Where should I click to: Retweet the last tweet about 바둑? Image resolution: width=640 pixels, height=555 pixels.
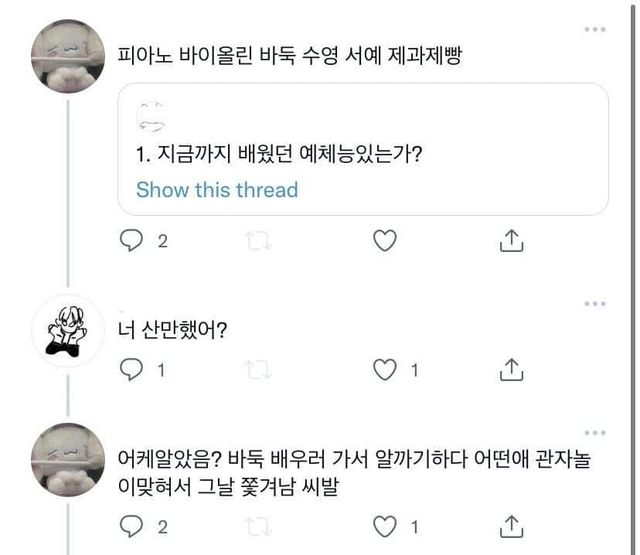[x=258, y=526]
